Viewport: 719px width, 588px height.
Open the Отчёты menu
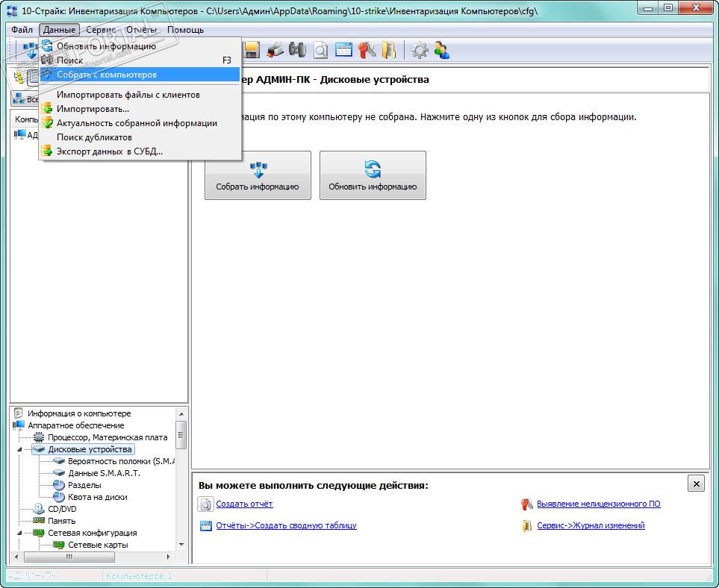141,30
